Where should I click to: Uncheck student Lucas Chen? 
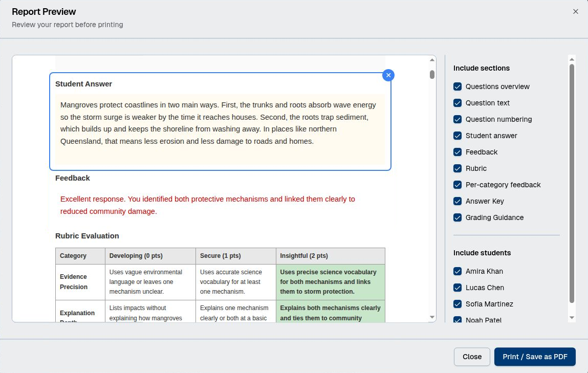tap(458, 288)
